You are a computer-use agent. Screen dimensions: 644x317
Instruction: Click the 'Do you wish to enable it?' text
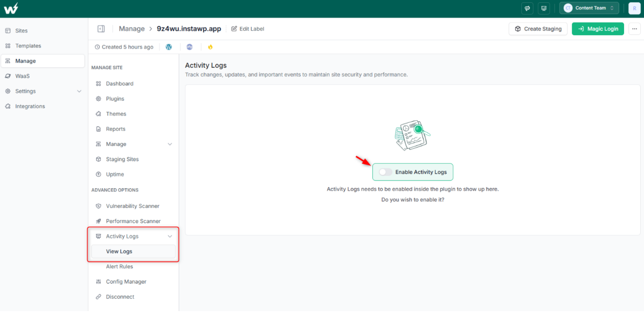412,200
